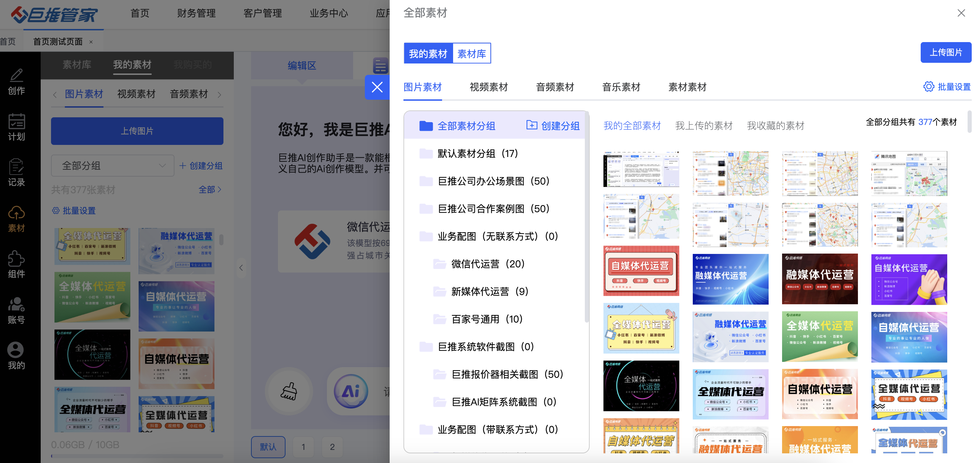Screen dimensions: 980x463
Task: Click 创建分组 folder-plus icon in tree header
Action: [531, 125]
